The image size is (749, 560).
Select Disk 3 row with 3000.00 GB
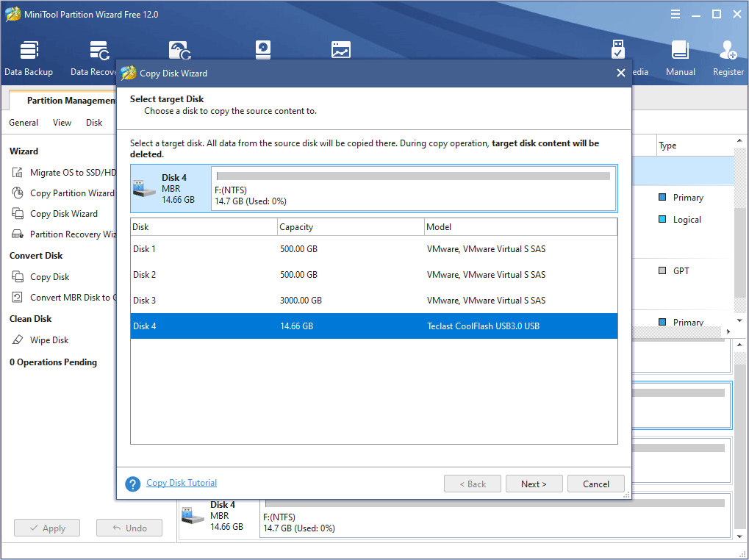373,301
